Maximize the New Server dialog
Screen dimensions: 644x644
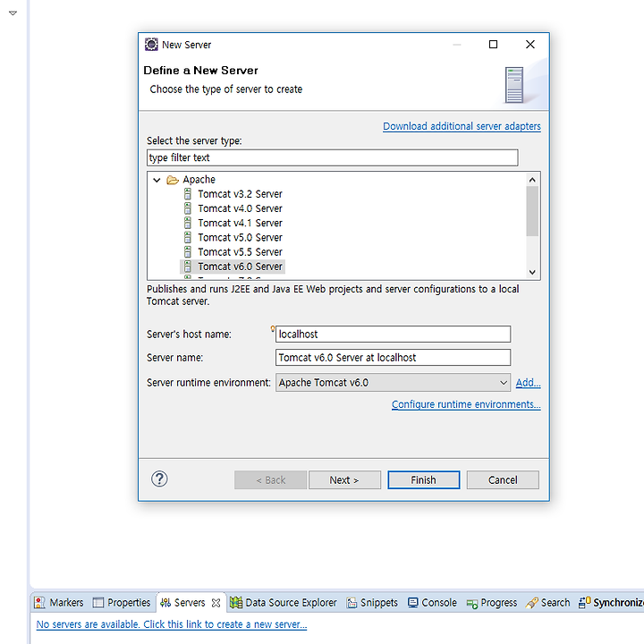[x=493, y=45]
